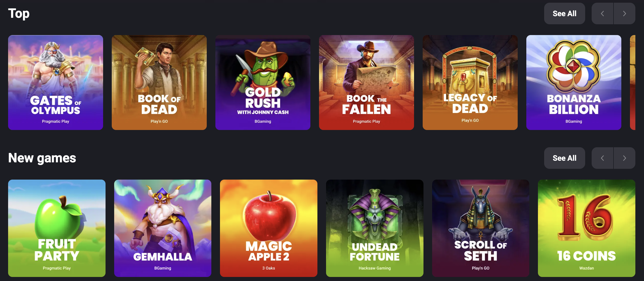Screen dimensions: 644x281
Task: Select the Gemhalla game
Action: click(x=163, y=228)
